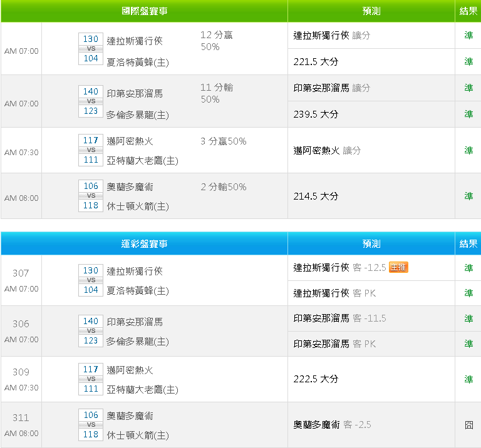
Task: Click the 3 分贏50% spread text
Action: tap(224, 141)
